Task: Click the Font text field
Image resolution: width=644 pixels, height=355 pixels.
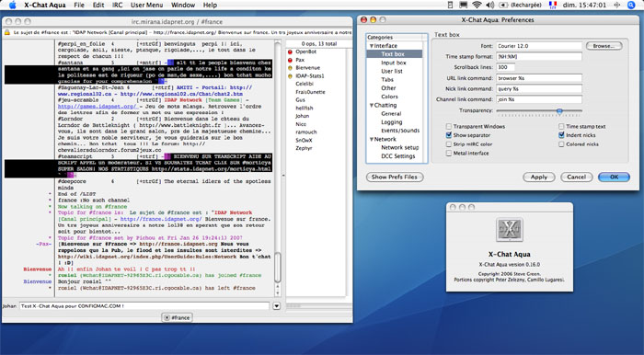Action: [x=539, y=46]
